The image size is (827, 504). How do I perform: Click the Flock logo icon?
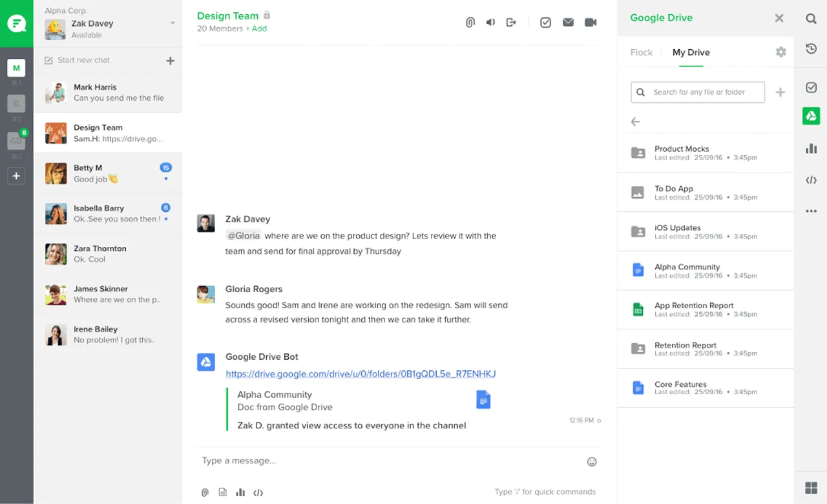click(x=17, y=24)
